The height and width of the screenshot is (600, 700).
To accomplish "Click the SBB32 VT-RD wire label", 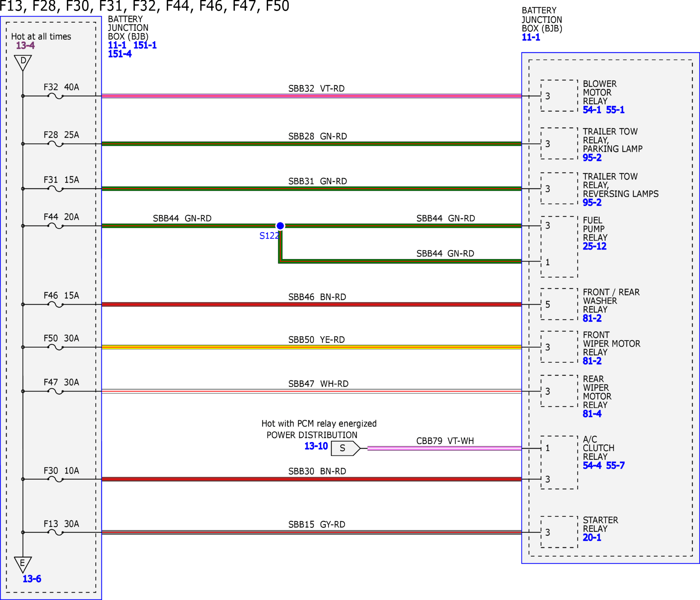I will coord(316,88).
